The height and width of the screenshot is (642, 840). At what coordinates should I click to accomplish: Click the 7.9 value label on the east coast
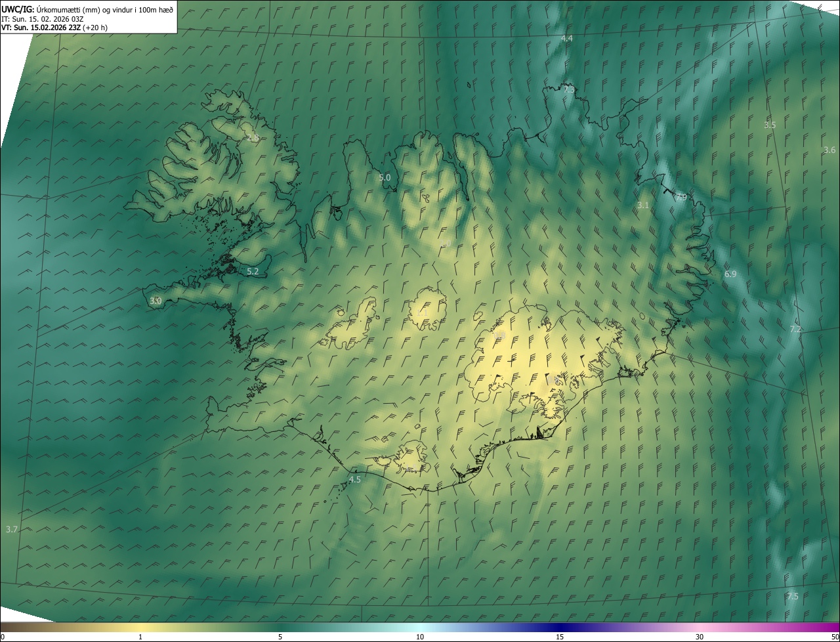[681, 198]
